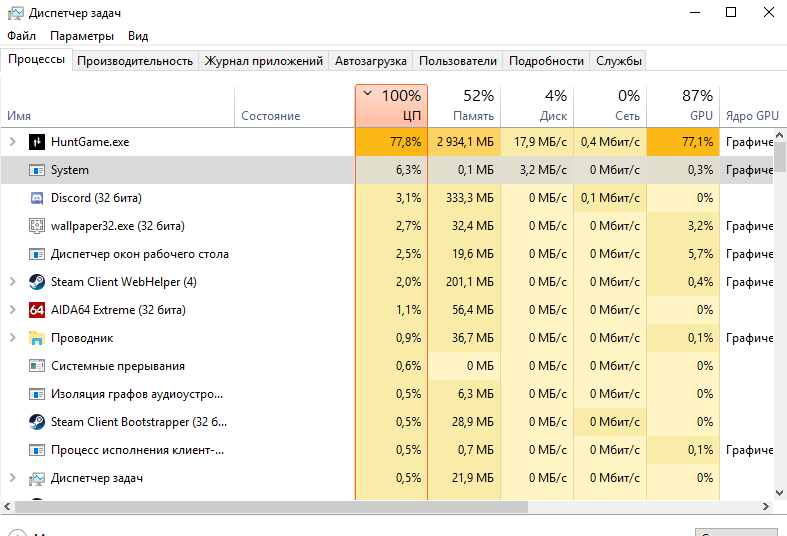Screen dimensions: 787x536
Task: Click Steam Client WebHelper memory 201,1 МБ
Action: coord(470,282)
